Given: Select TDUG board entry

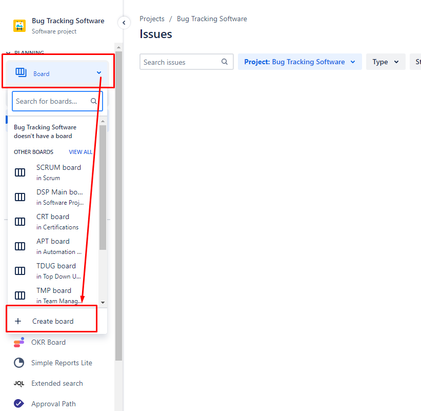Looking at the screenshot, I should (53, 271).
